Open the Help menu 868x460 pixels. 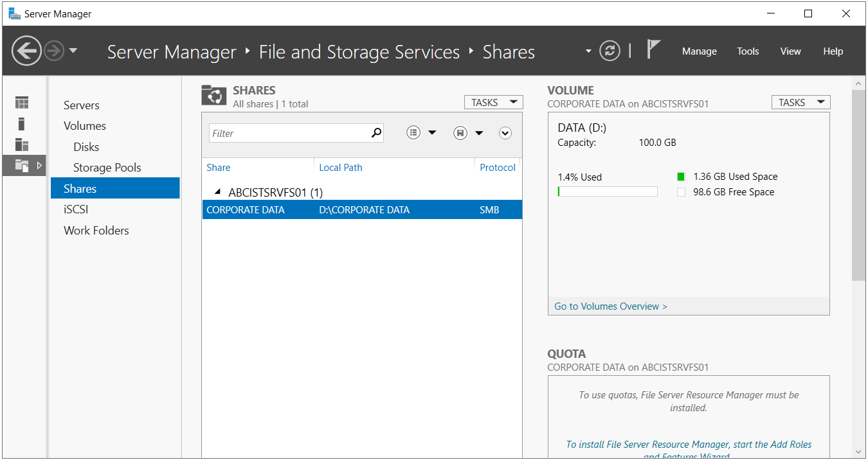coord(833,51)
